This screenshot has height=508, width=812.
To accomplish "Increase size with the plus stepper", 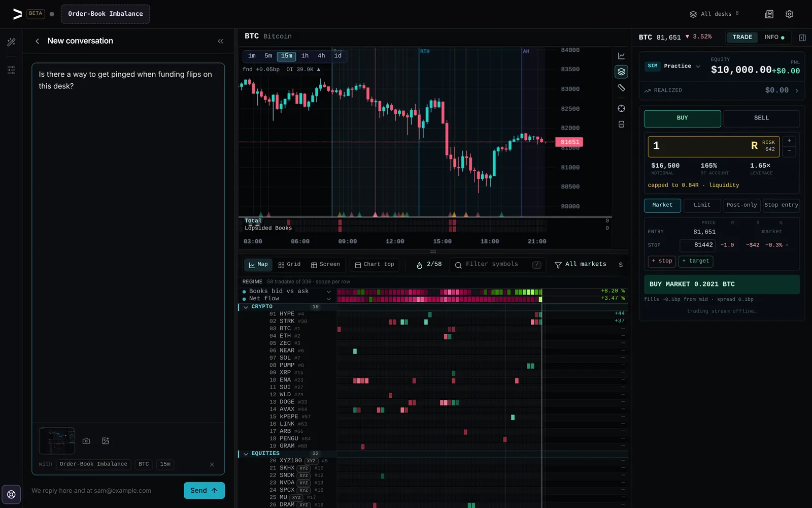I will point(789,141).
